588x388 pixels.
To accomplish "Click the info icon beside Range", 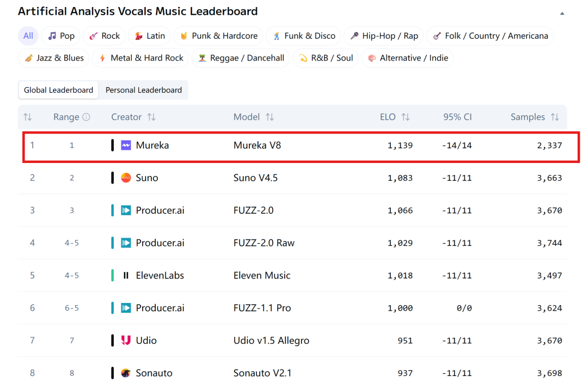I will point(86,117).
